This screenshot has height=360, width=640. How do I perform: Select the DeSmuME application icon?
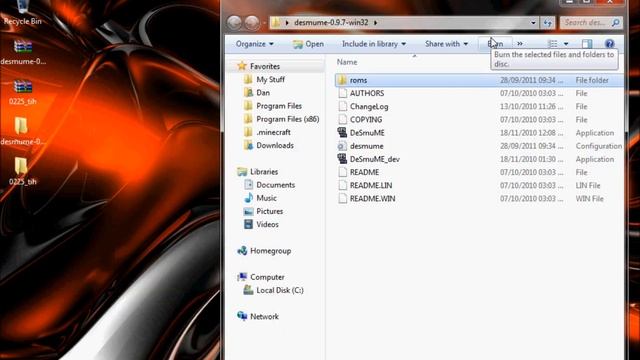[x=342, y=132]
